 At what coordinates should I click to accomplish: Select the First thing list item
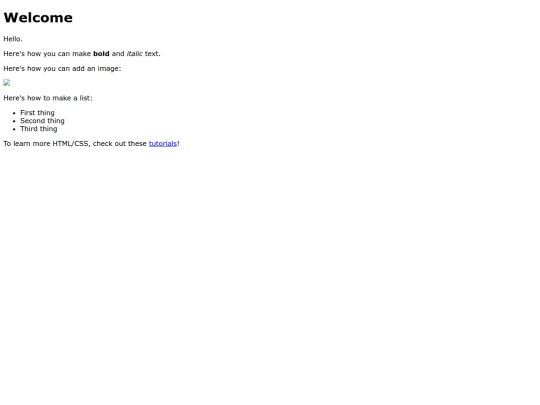click(x=37, y=113)
